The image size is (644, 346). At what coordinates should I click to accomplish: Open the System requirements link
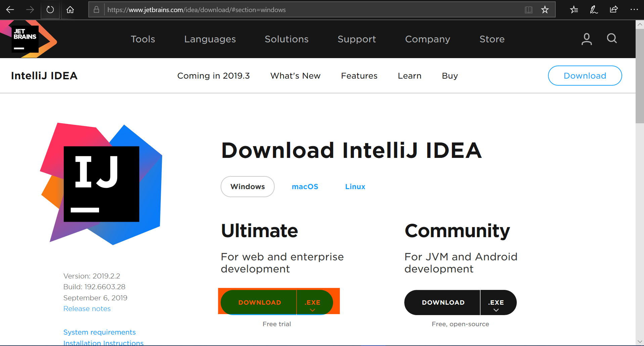(99, 332)
